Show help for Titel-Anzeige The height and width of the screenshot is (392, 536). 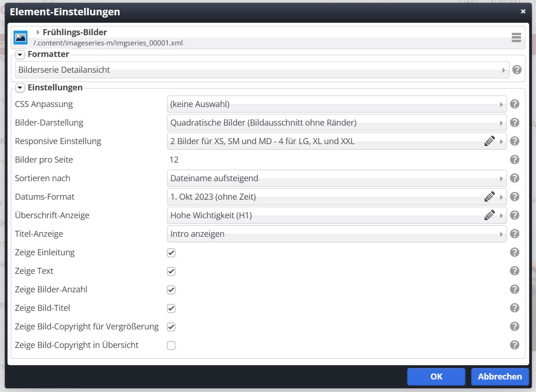[x=515, y=234]
